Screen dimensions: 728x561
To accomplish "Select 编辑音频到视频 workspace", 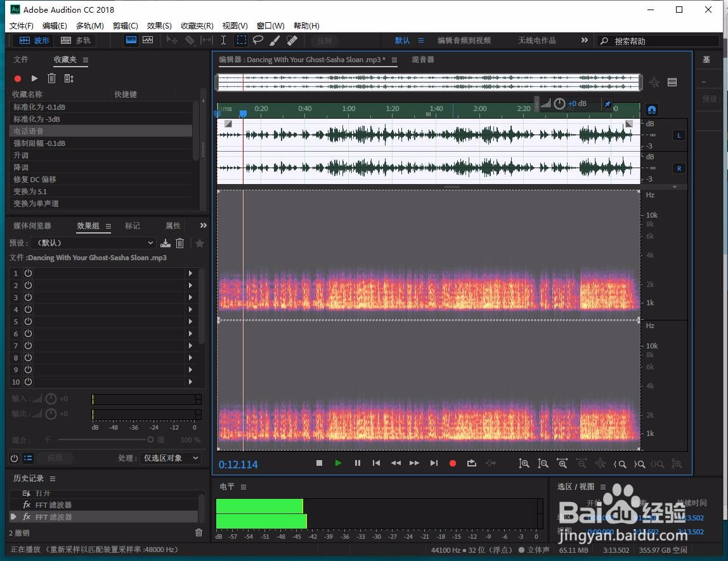I will click(x=464, y=41).
